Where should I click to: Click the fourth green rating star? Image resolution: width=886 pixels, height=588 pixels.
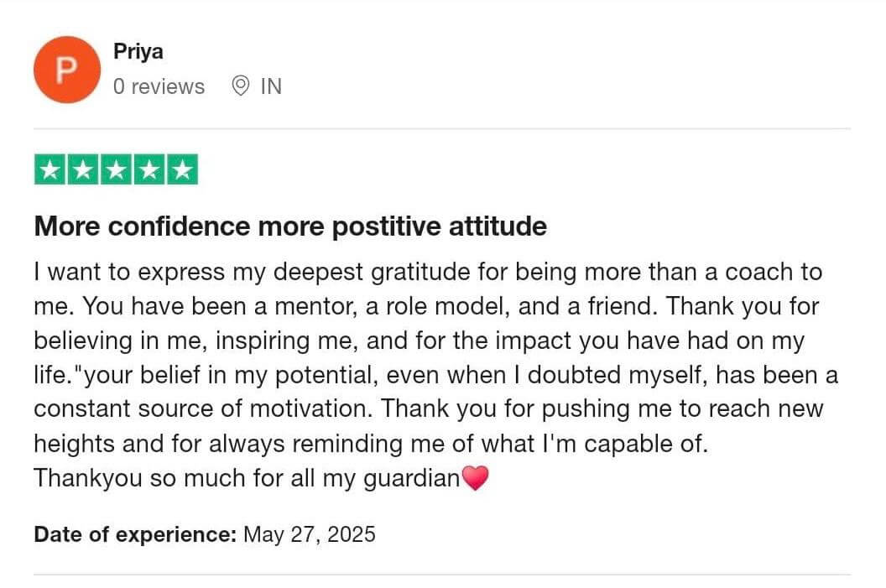149,169
